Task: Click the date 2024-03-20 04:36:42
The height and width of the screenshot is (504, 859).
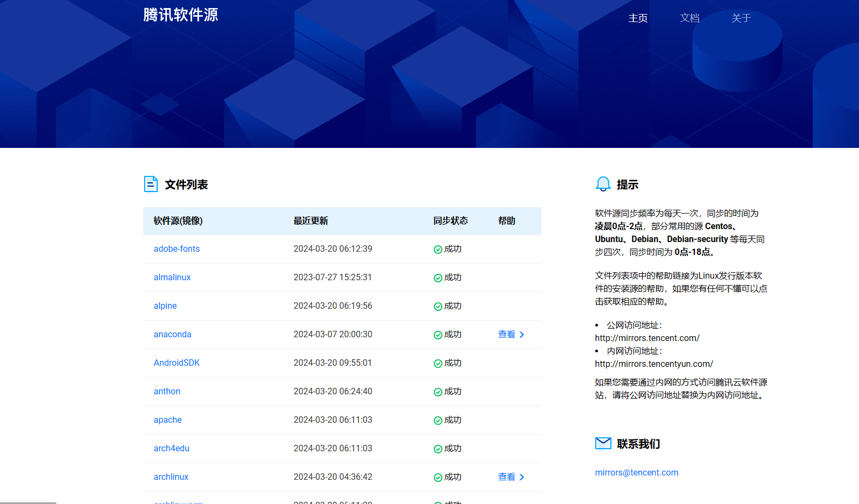Action: click(333, 477)
